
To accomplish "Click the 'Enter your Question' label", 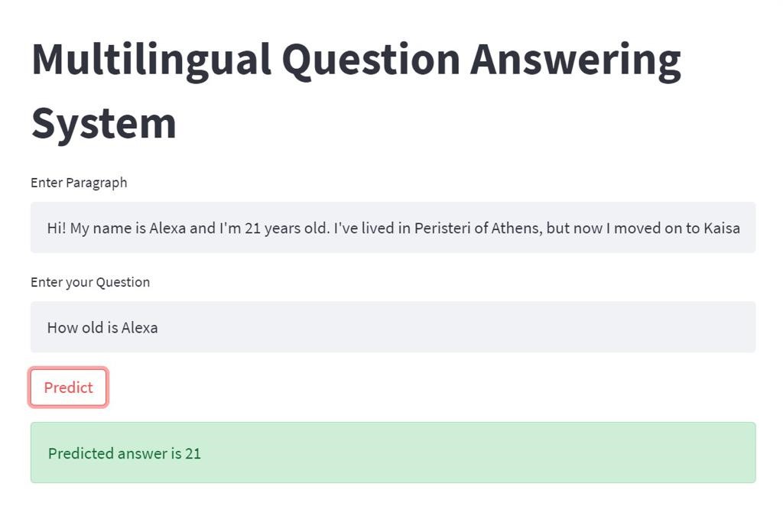I will click(x=89, y=282).
